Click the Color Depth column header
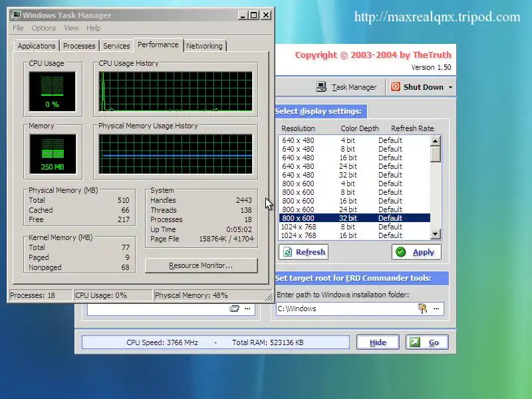Image resolution: width=532 pixels, height=399 pixels. pos(359,128)
